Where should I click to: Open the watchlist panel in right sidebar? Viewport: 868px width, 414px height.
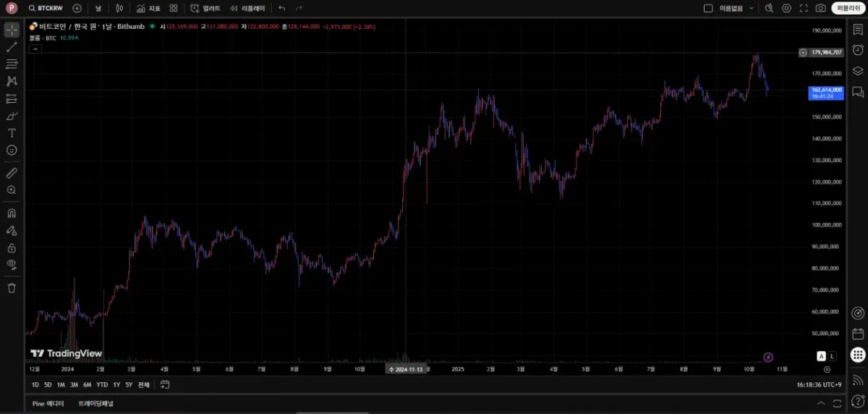[x=857, y=30]
